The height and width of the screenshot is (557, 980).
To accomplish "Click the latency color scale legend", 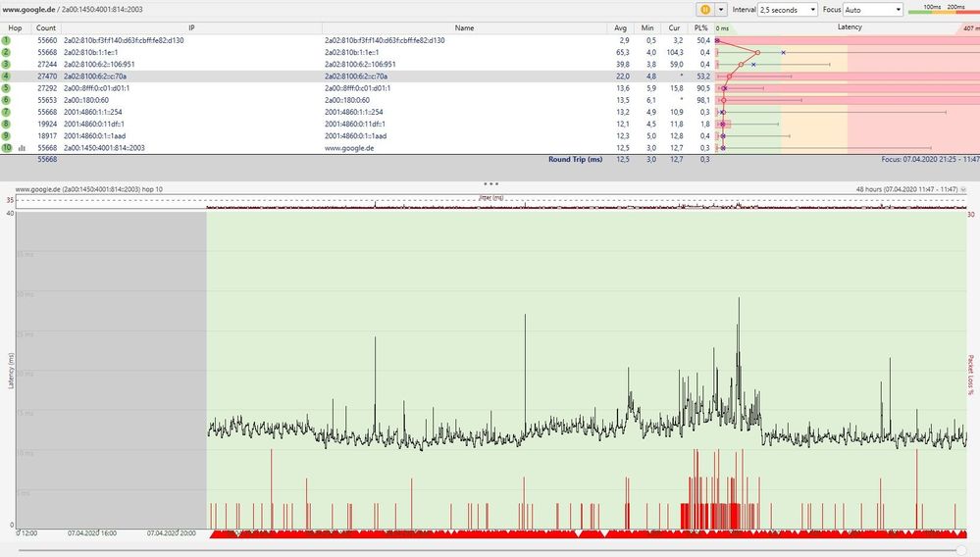I will click(943, 10).
